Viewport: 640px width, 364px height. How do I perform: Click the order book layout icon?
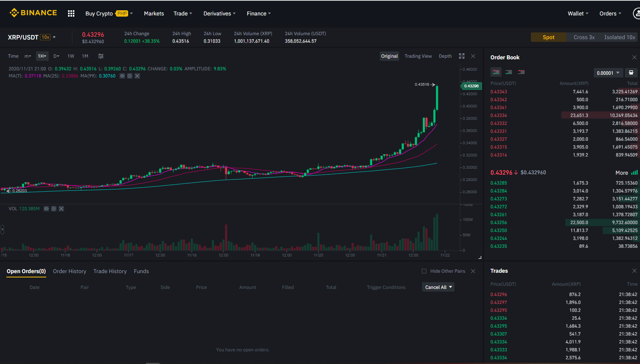pyautogui.click(x=631, y=73)
